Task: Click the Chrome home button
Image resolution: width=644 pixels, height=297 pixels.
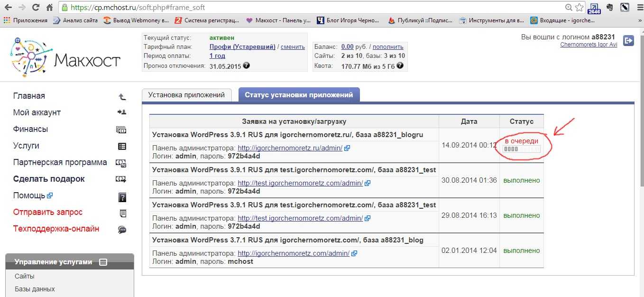Action: [x=50, y=8]
